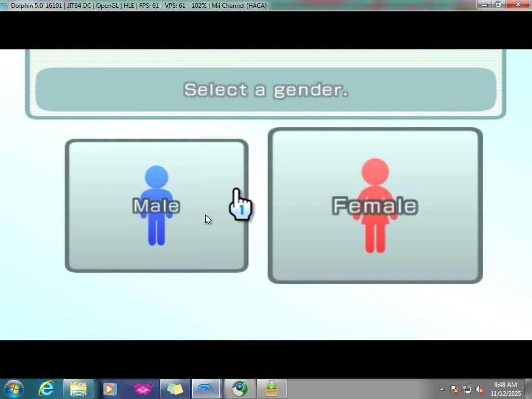Open the Action Center flag icon
The width and height of the screenshot is (532, 399).
[455, 389]
